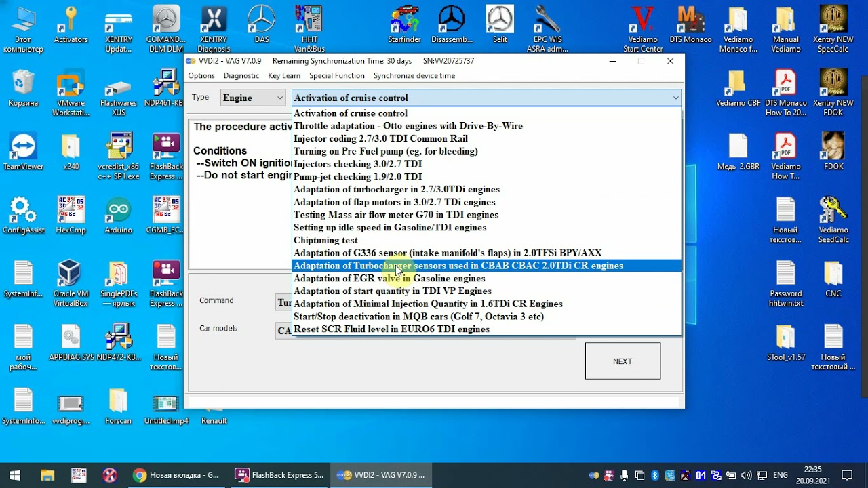Select Reset SCR Fluid level EURO6 option
This screenshot has height=488, width=868.
[486, 329]
